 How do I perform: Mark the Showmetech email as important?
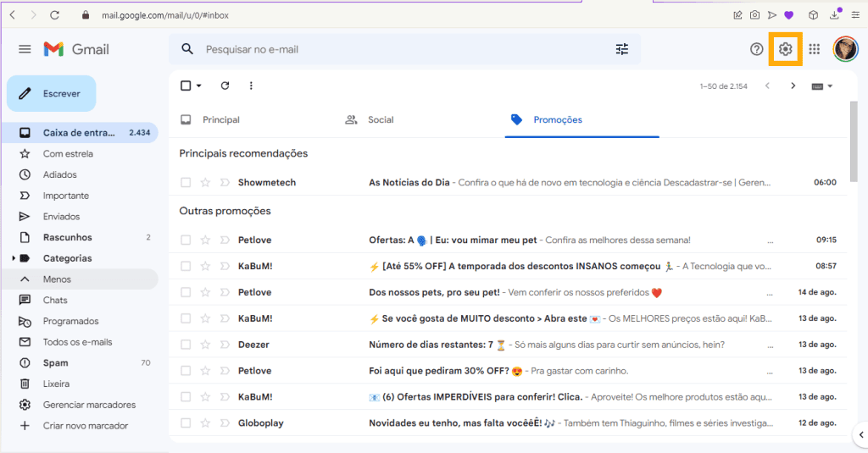click(x=224, y=183)
